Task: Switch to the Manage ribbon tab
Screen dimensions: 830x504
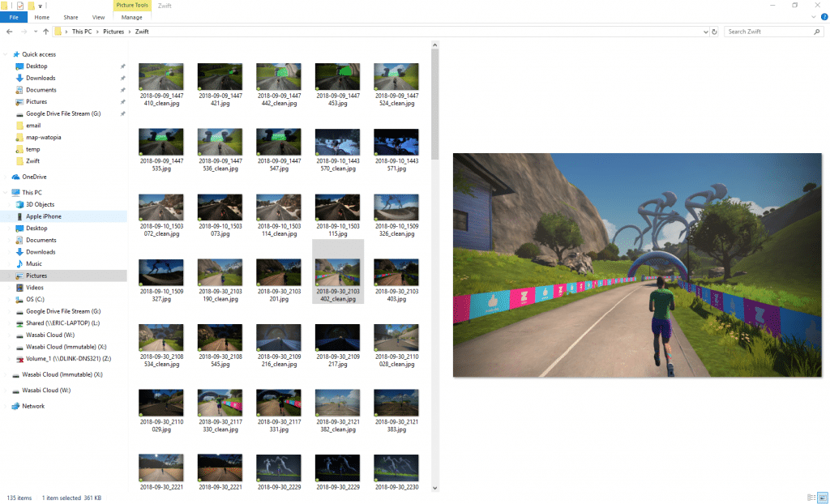Action: pyautogui.click(x=131, y=17)
